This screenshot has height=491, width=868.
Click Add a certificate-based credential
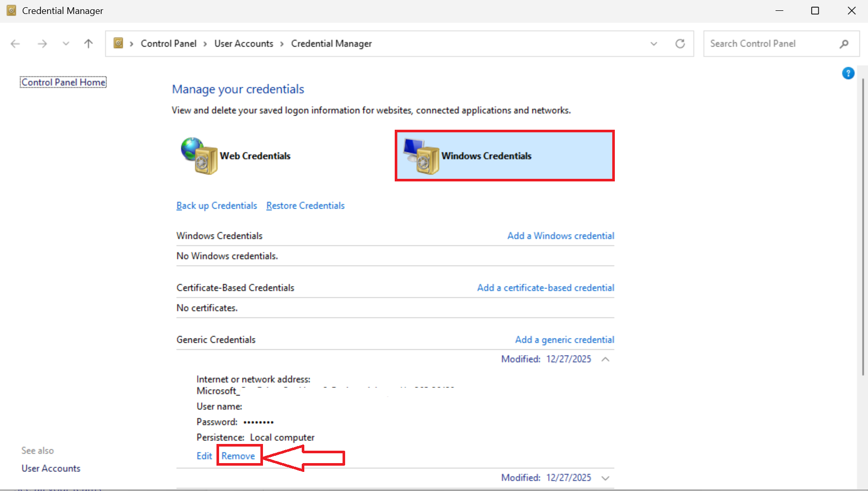point(546,288)
